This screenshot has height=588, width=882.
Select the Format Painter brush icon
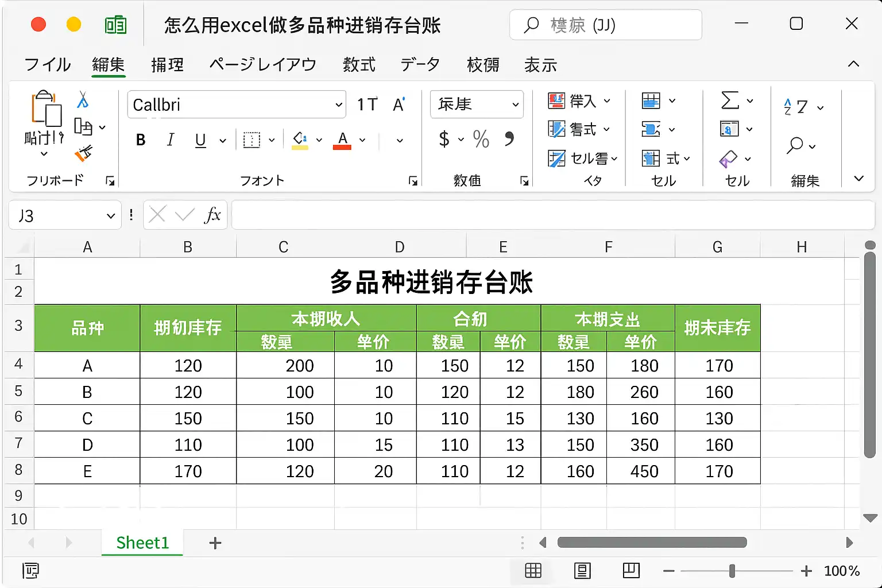click(x=84, y=153)
